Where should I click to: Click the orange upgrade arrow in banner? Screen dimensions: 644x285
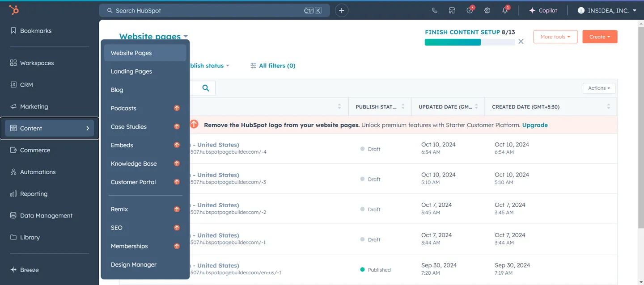pos(194,124)
